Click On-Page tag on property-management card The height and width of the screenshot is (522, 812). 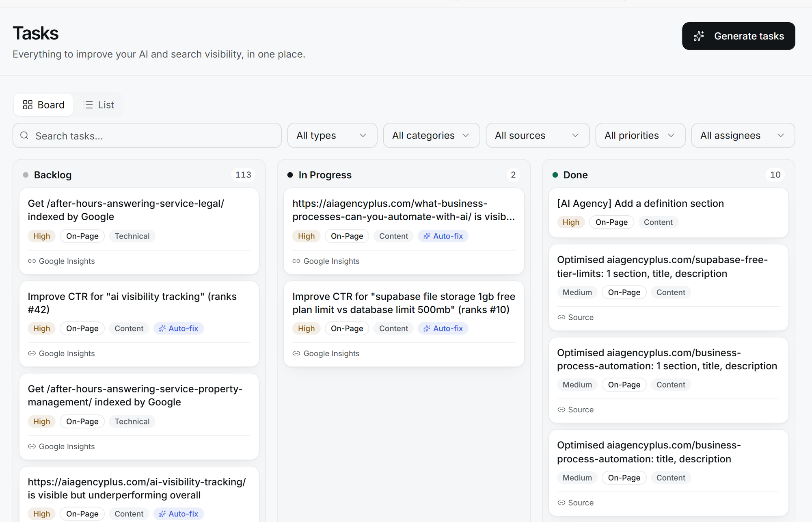(82, 421)
